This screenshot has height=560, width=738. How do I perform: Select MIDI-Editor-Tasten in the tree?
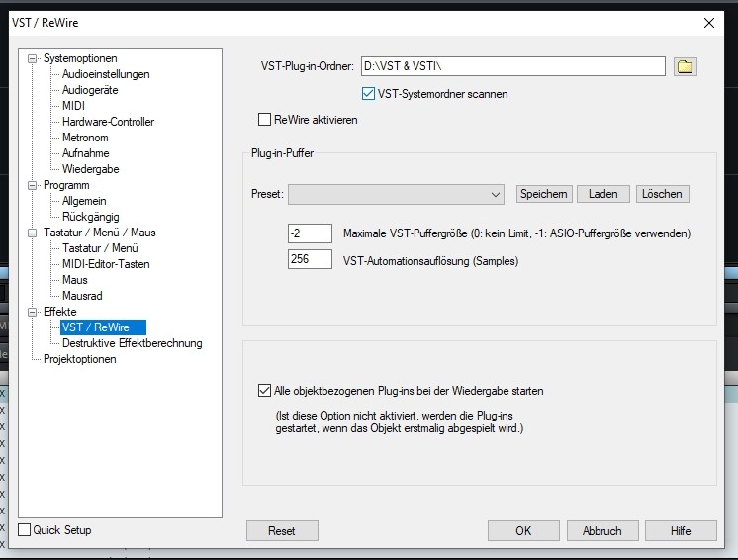pyautogui.click(x=106, y=264)
